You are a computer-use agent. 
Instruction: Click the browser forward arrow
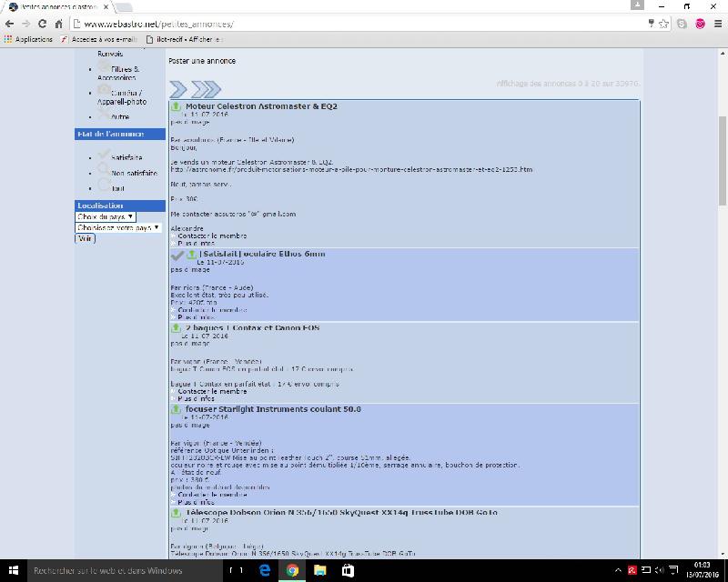(26, 24)
